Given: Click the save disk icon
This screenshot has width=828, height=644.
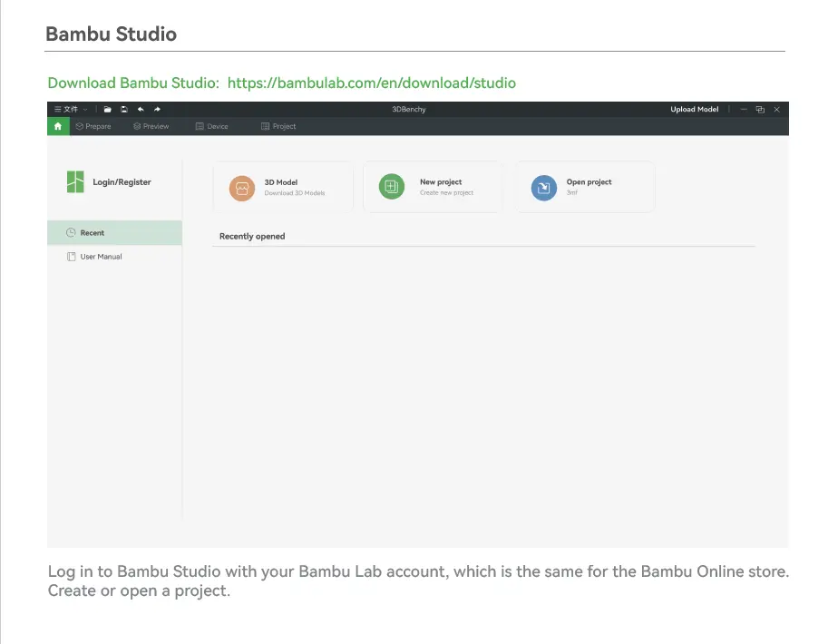Looking at the screenshot, I should point(124,110).
